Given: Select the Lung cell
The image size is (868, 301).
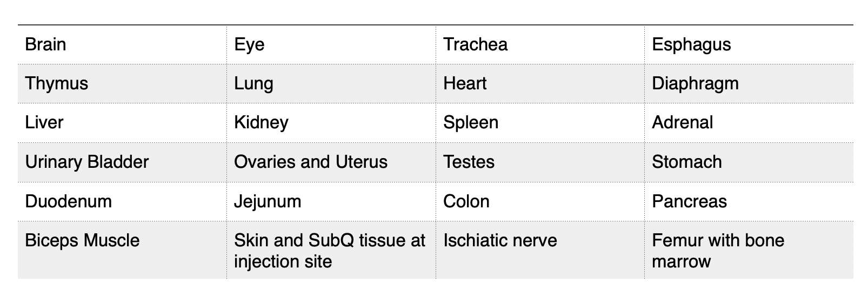Looking at the screenshot, I should pos(253,83).
